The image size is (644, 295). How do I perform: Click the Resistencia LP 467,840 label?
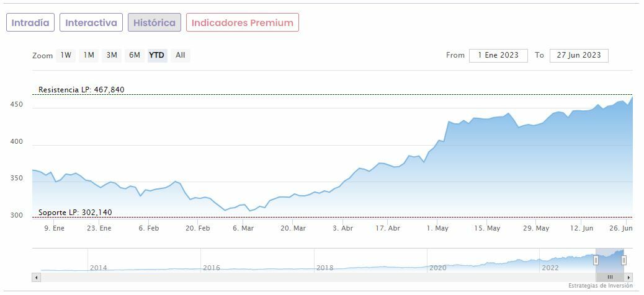click(81, 90)
